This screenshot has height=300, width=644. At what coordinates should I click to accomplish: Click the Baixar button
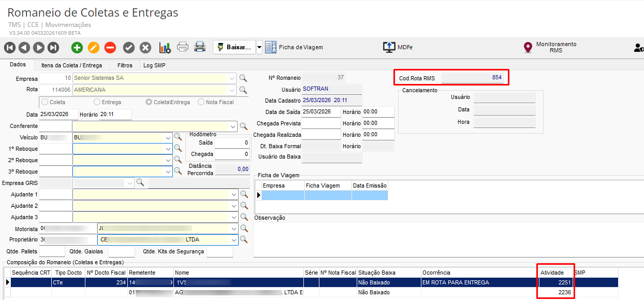[235, 47]
